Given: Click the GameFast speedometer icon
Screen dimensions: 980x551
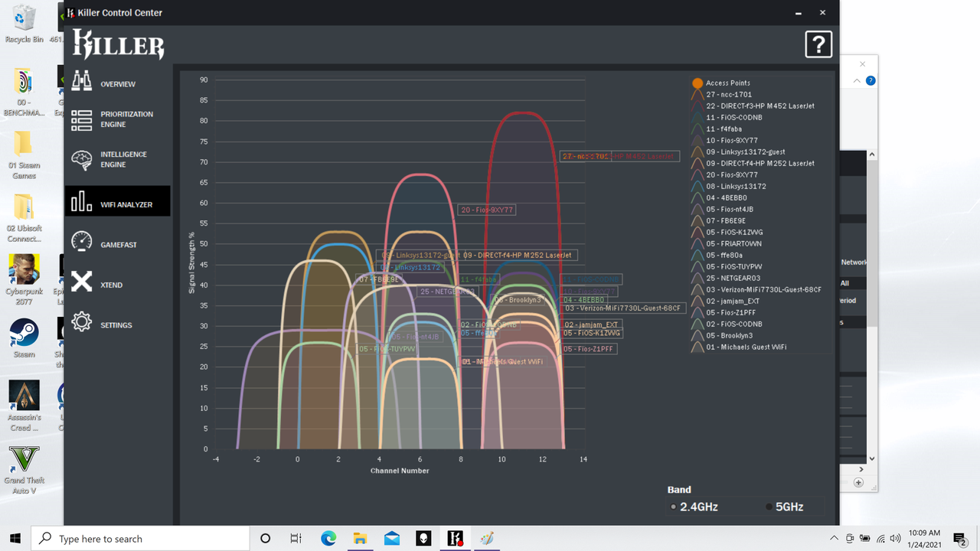Looking at the screenshot, I should click(x=82, y=241).
